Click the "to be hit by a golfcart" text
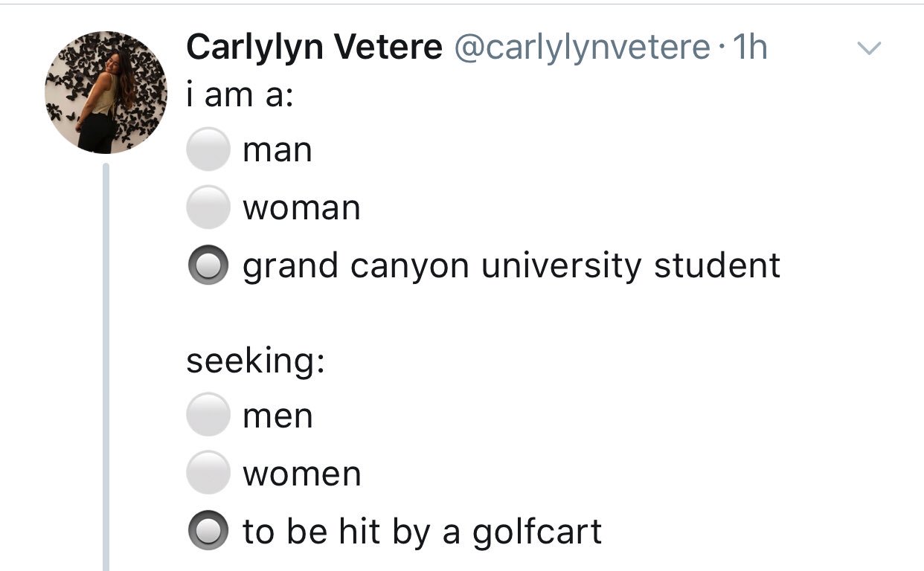The width and height of the screenshot is (924, 571). pos(422,532)
